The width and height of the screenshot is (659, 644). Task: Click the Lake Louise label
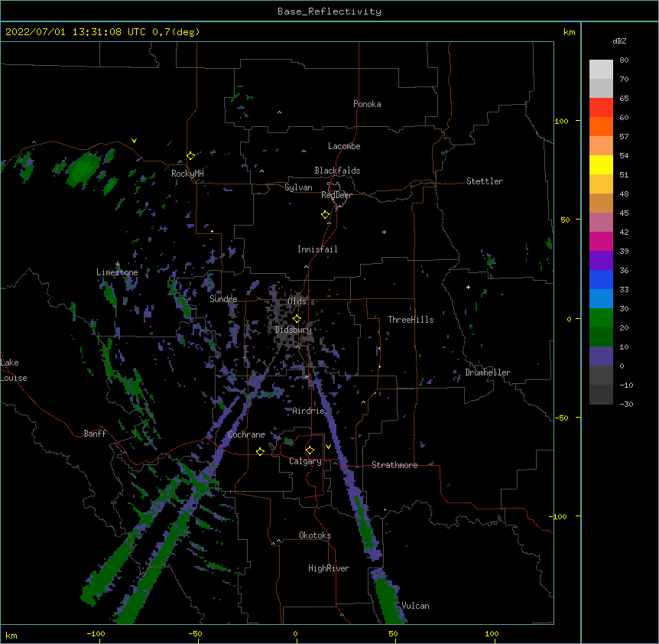(x=14, y=370)
